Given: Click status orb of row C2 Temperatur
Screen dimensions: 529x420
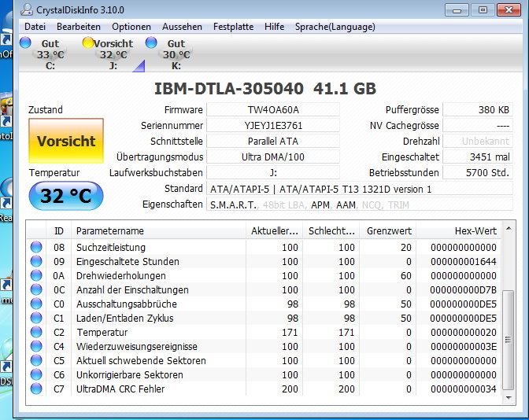Looking at the screenshot, I should (36, 332).
